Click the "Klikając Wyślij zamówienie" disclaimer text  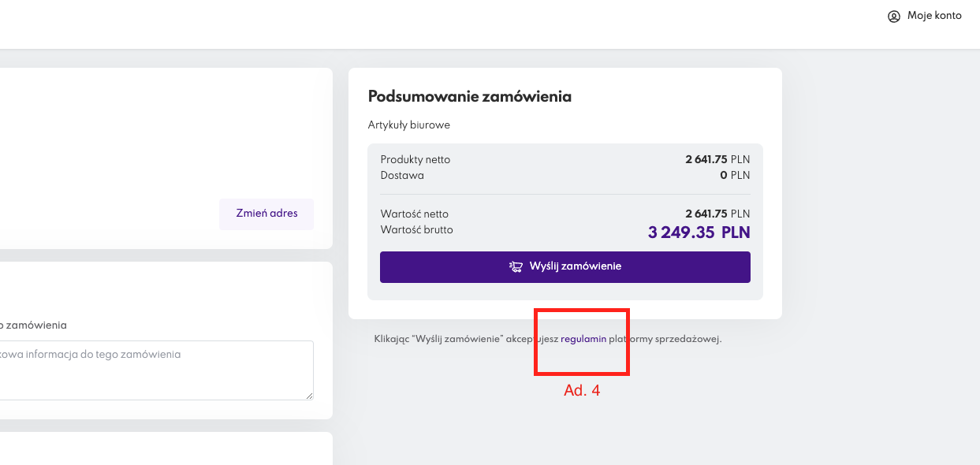point(465,340)
